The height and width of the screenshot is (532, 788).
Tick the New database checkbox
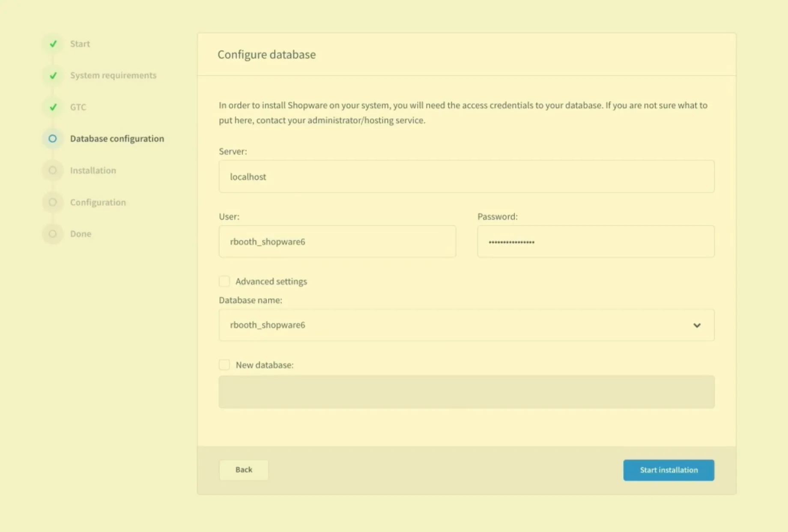click(224, 365)
